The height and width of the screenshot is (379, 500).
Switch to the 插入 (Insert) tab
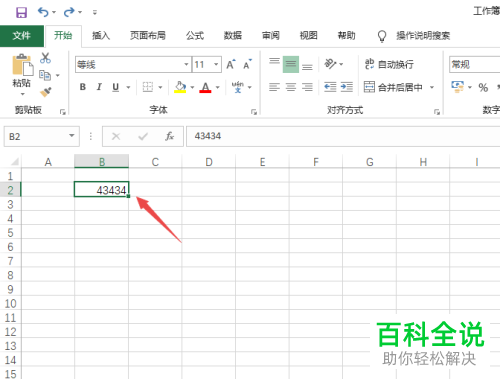point(101,36)
